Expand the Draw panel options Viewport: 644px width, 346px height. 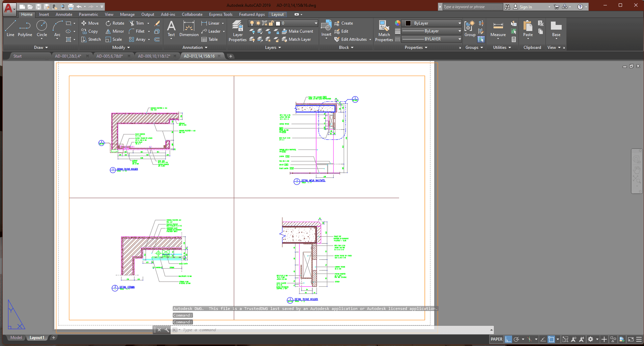(x=41, y=48)
